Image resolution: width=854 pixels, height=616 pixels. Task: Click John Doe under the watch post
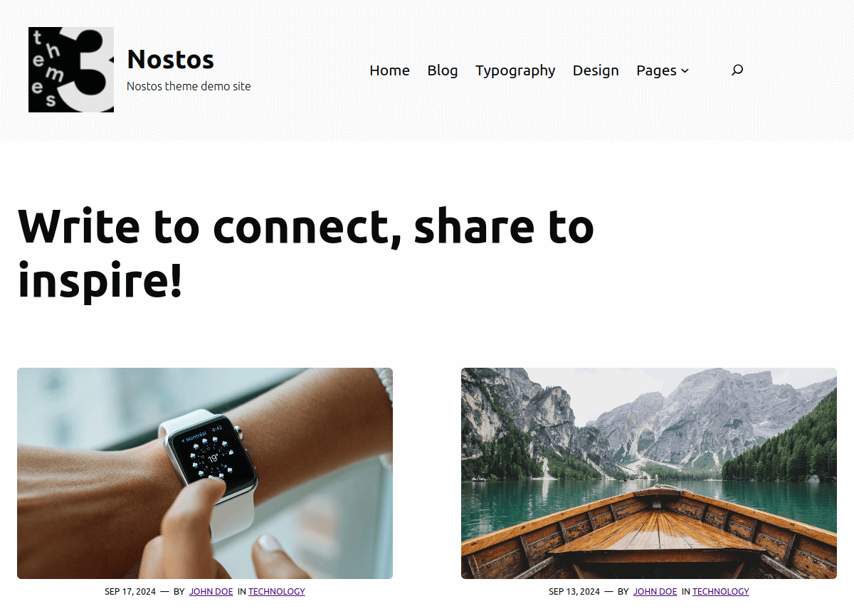[x=211, y=592]
